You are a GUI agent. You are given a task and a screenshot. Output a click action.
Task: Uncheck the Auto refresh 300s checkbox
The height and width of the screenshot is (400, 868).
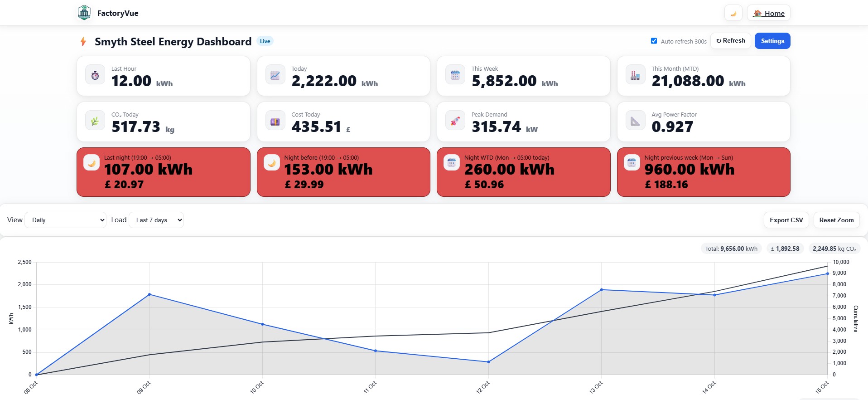(x=654, y=41)
